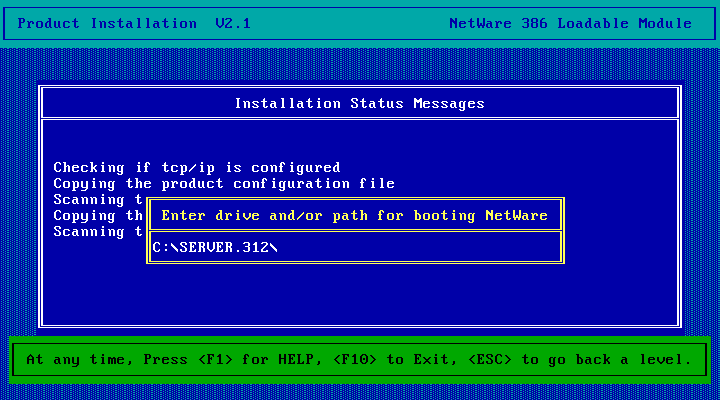The width and height of the screenshot is (720, 400).
Task: Click the <ESC> to go back a level hint
Action: 580,360
